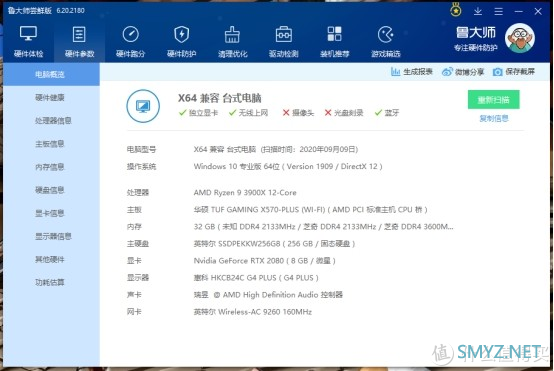Select 功耗估算 in the sidebar
This screenshot has width=554, height=371.
[51, 282]
